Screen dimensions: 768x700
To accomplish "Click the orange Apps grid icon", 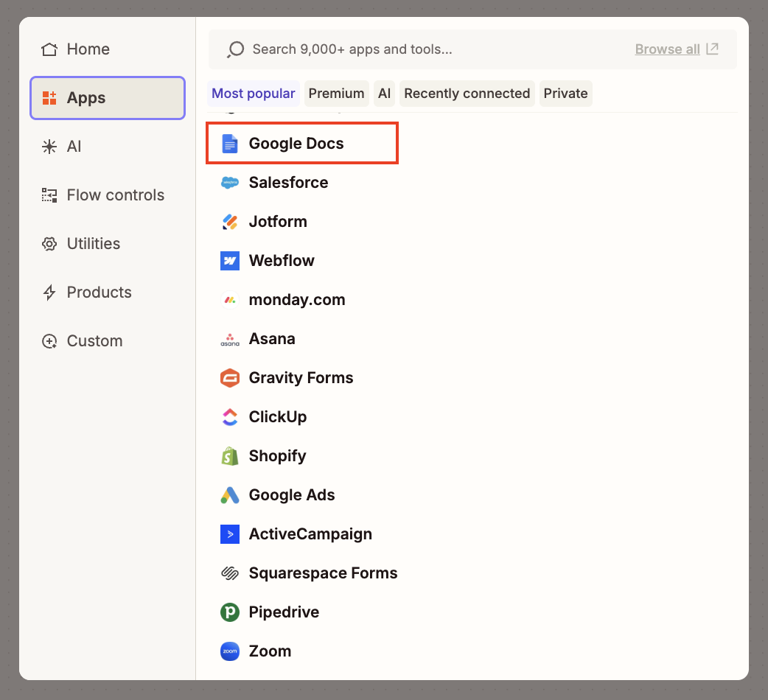I will 49,98.
